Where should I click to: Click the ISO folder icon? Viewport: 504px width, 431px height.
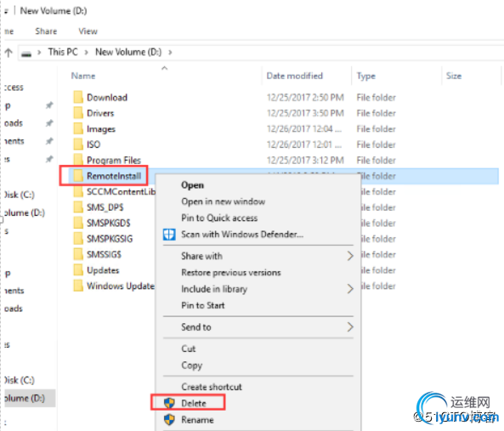pos(78,145)
